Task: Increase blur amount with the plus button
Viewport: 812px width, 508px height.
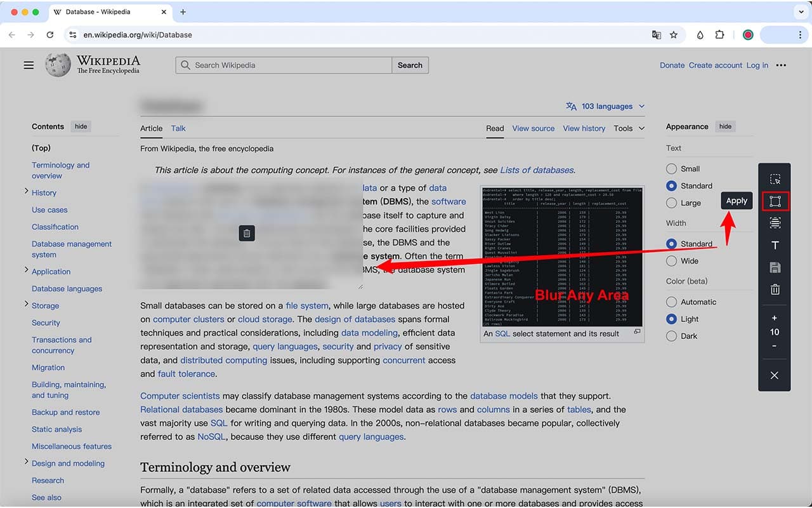Action: [x=775, y=318]
